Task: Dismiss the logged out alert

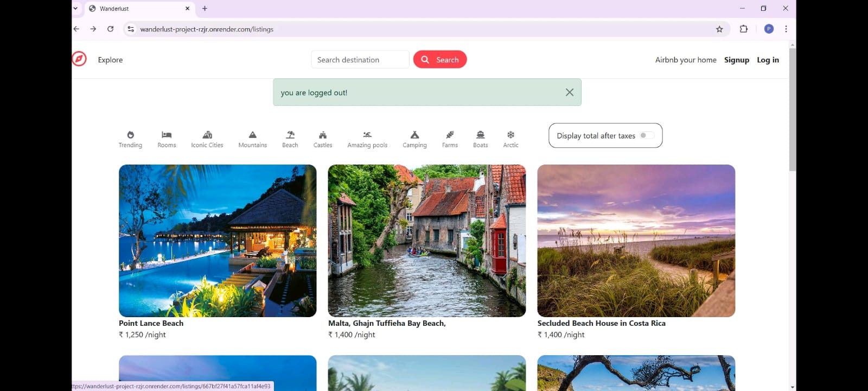Action: 570,92
